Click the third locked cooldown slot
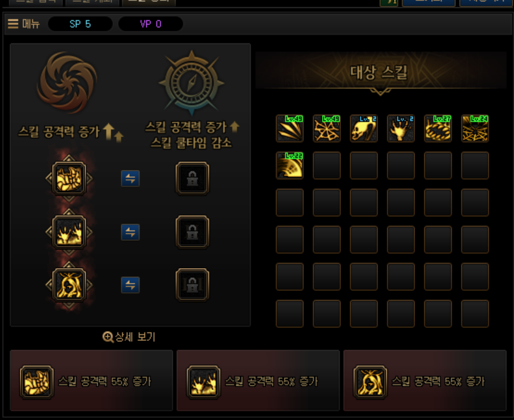The height and width of the screenshot is (420, 514). pos(192,285)
